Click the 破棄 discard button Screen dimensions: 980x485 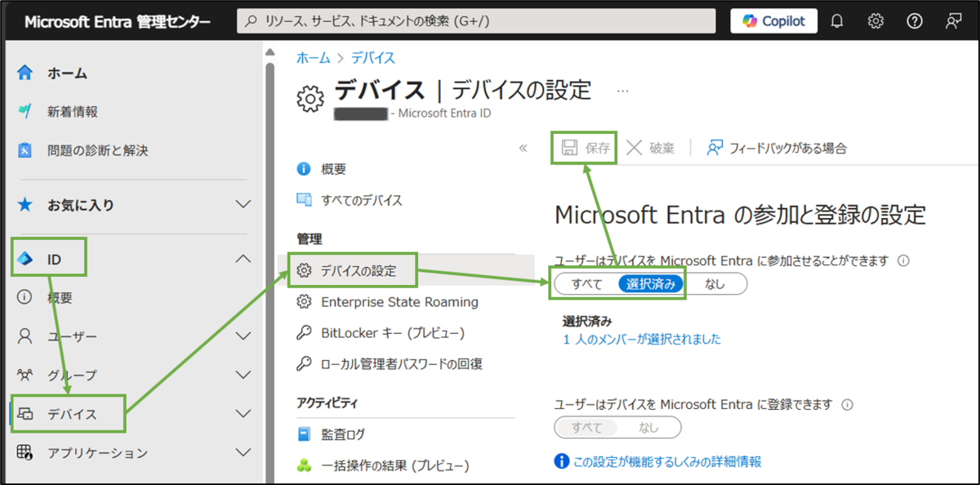pyautogui.click(x=651, y=148)
